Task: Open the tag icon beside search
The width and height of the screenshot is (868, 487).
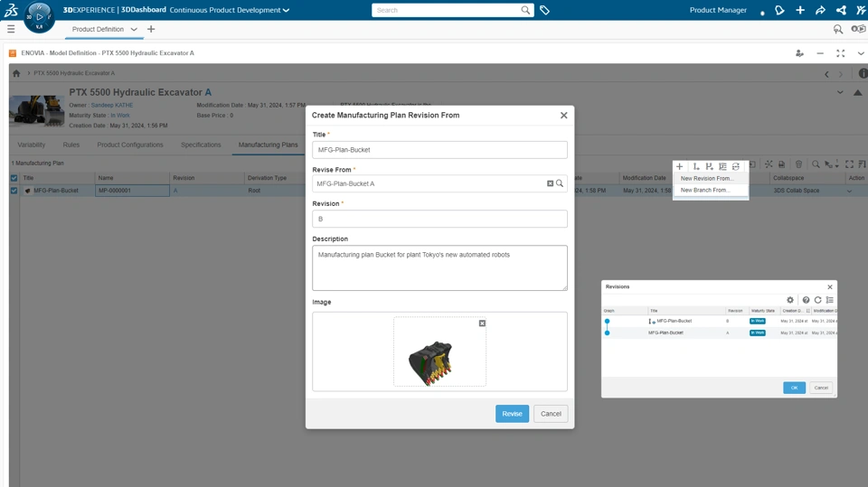Action: [544, 10]
